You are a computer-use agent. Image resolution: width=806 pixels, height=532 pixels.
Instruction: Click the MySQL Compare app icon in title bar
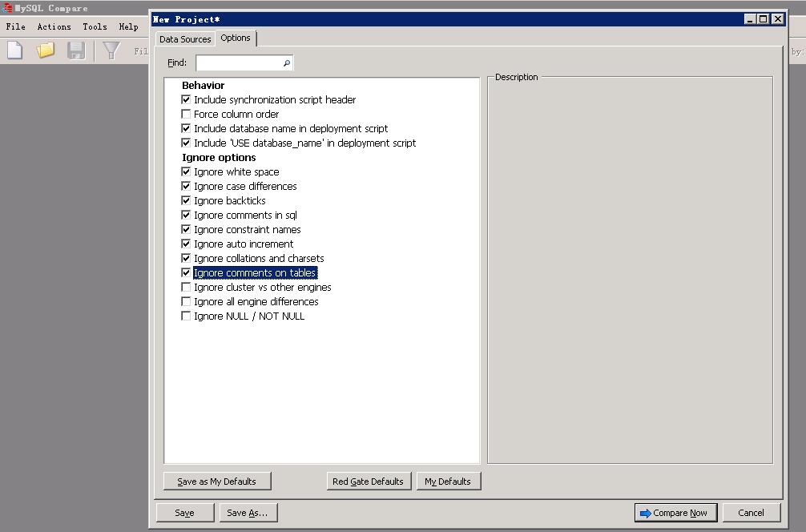[7, 8]
